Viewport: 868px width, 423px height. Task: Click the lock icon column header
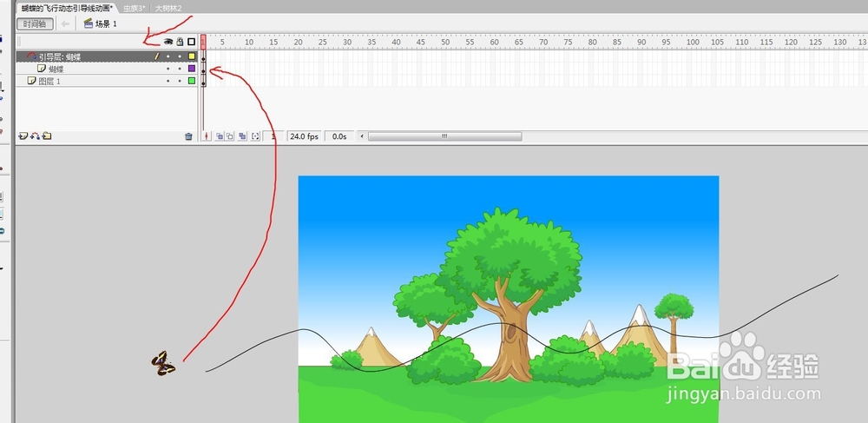tap(180, 42)
